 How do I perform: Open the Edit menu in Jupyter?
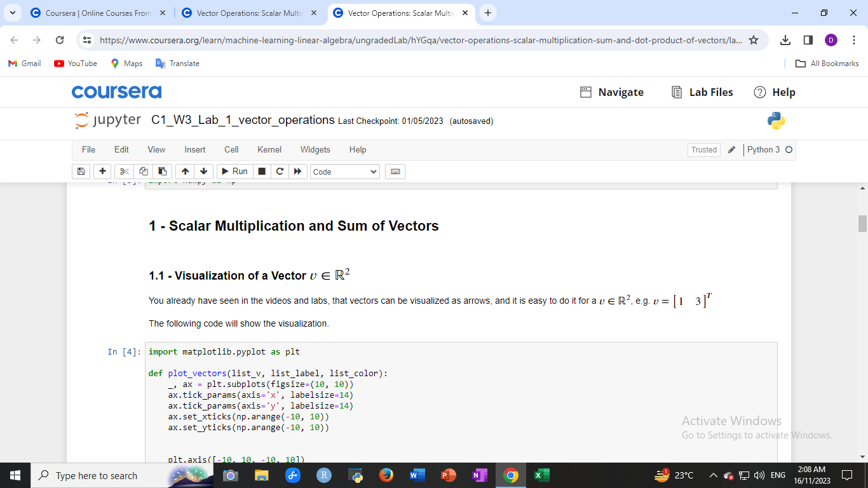tap(121, 150)
